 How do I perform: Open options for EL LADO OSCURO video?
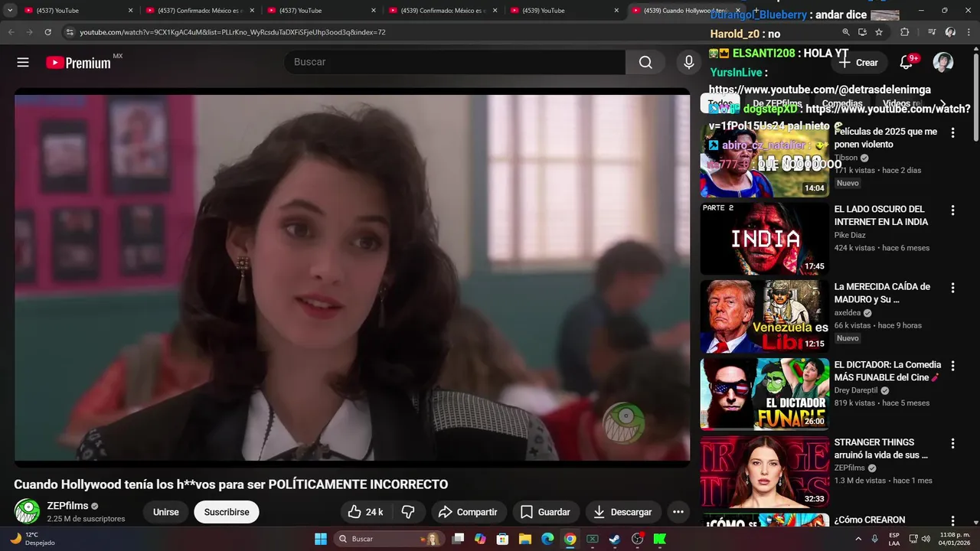952,210
